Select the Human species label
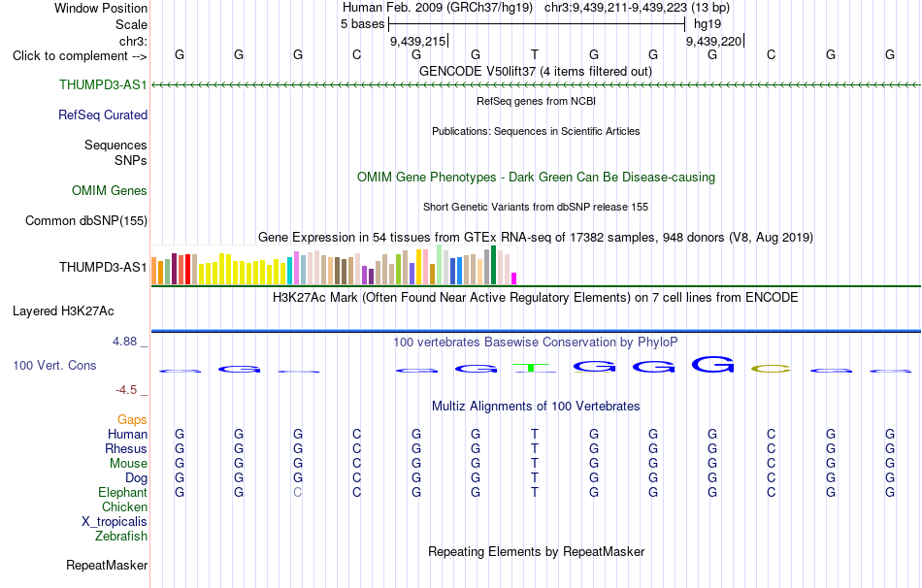 click(x=127, y=434)
